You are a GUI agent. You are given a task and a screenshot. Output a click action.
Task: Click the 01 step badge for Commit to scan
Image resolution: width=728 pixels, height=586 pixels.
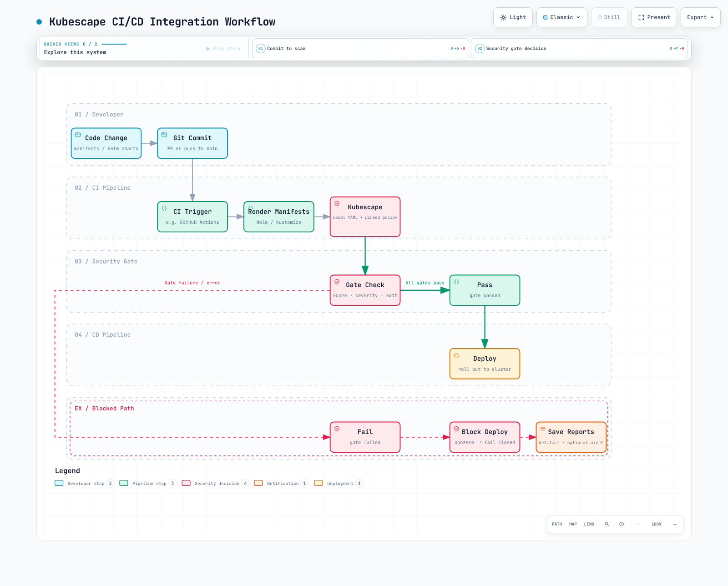pyautogui.click(x=261, y=48)
